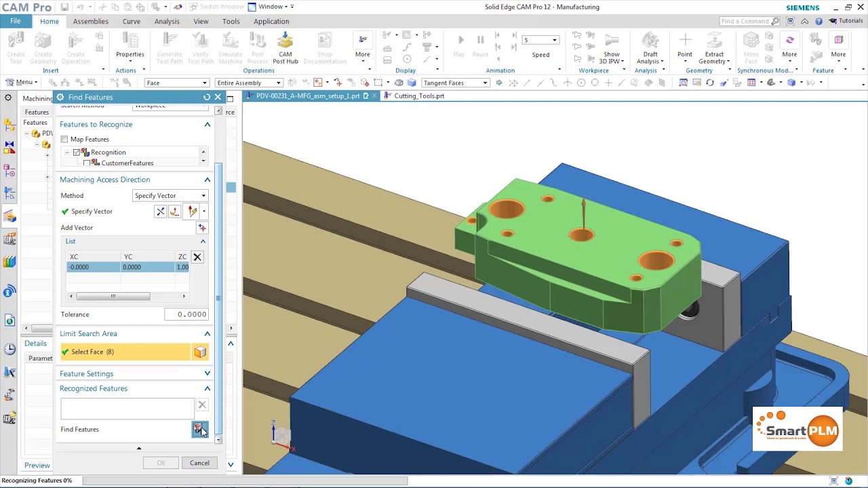Image resolution: width=868 pixels, height=488 pixels.
Task: Open the CAM Post Hub tool
Action: point(285,47)
